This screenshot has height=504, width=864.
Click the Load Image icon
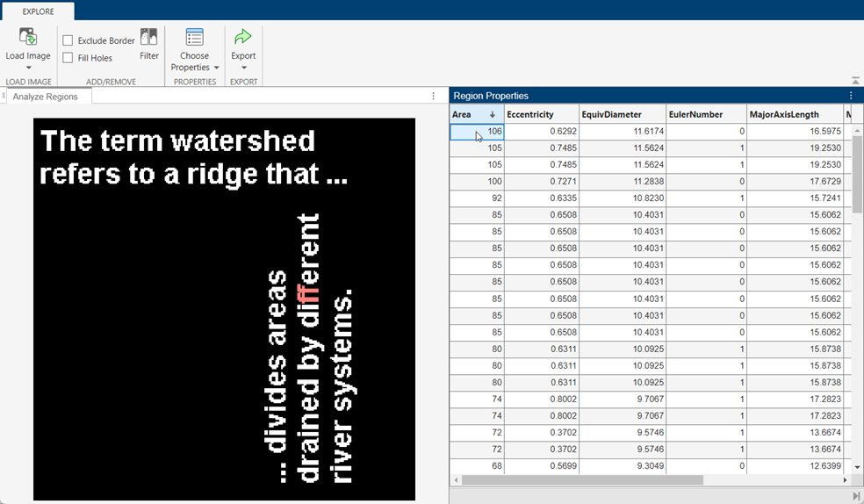tap(27, 37)
